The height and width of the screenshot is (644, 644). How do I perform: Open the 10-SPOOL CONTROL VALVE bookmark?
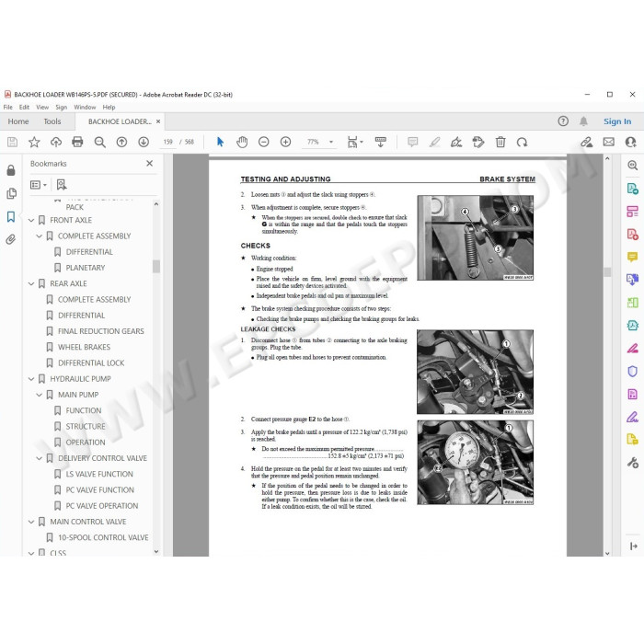pos(103,537)
